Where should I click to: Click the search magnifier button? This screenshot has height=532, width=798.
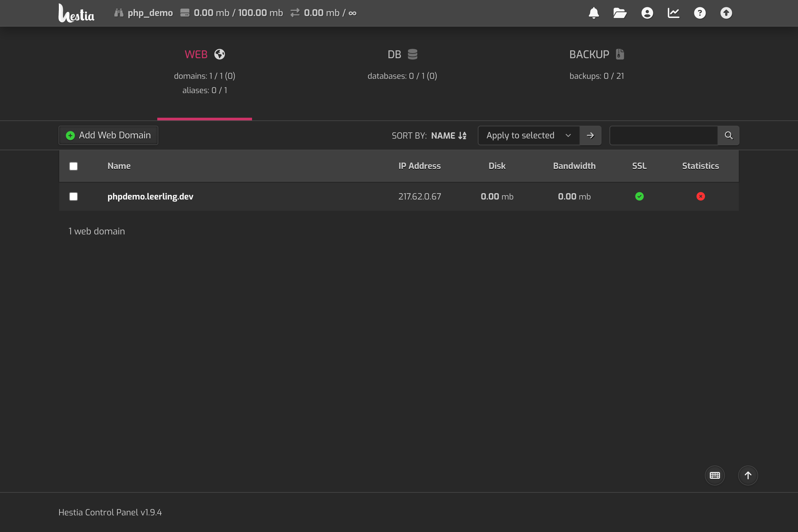tap(728, 135)
